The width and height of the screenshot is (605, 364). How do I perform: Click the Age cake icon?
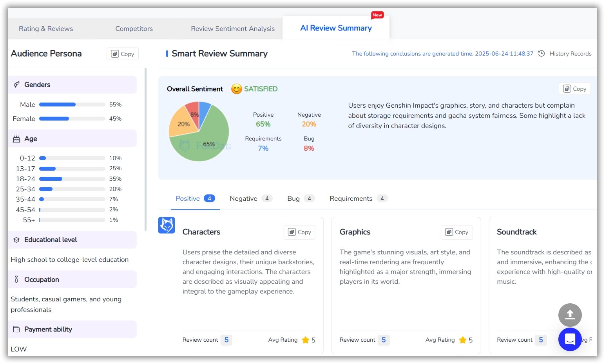tap(16, 139)
